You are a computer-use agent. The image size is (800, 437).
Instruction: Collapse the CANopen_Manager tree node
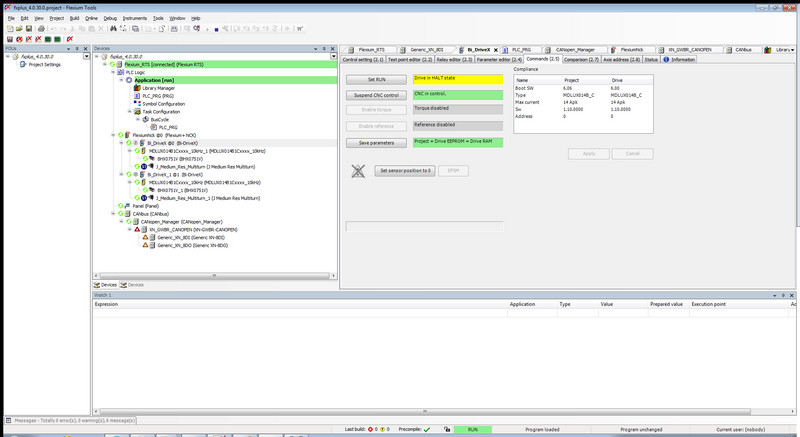(x=121, y=221)
